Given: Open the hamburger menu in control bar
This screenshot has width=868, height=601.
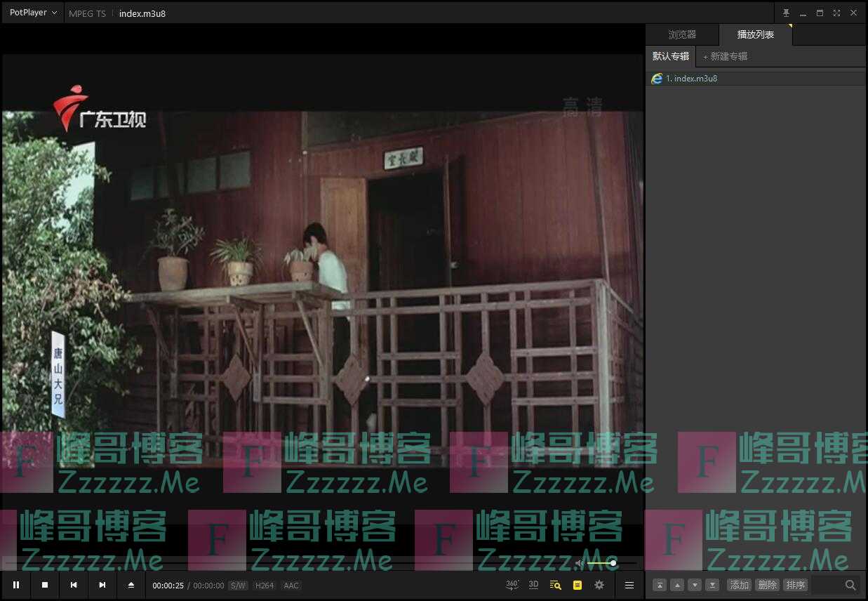Looking at the screenshot, I should pos(629,585).
